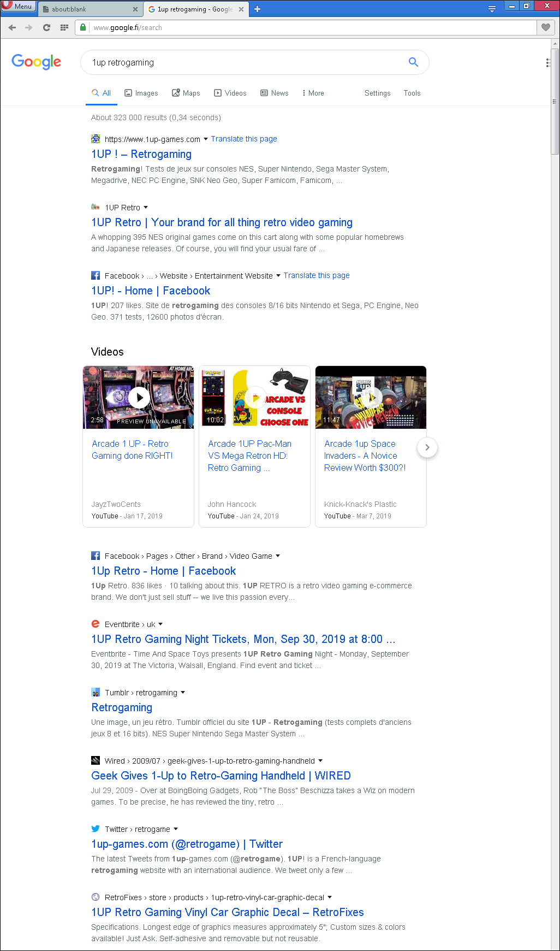Open the Google apps dots icon
Screen dimensions: 560x951
click(547, 62)
